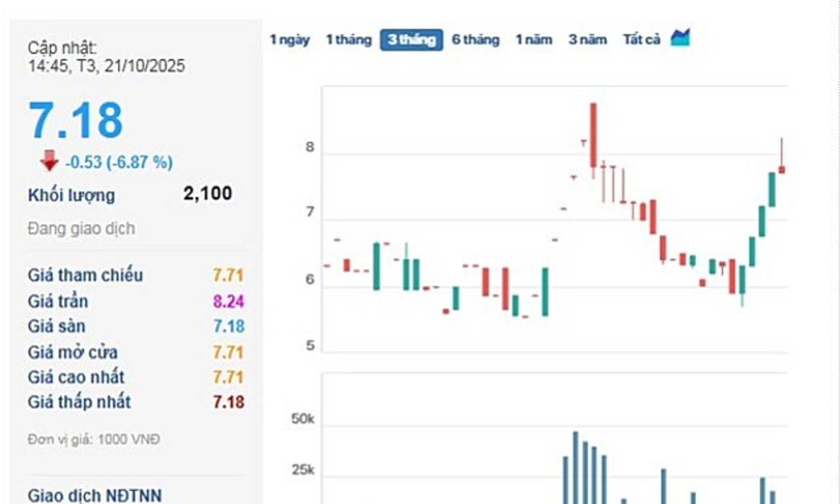This screenshot has width=840, height=504.
Task: Click the red down arrow price indicator
Action: [x=50, y=161]
